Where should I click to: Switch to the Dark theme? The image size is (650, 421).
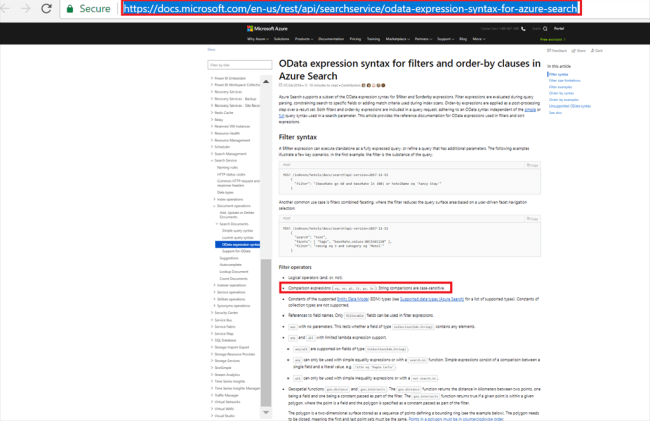(597, 51)
